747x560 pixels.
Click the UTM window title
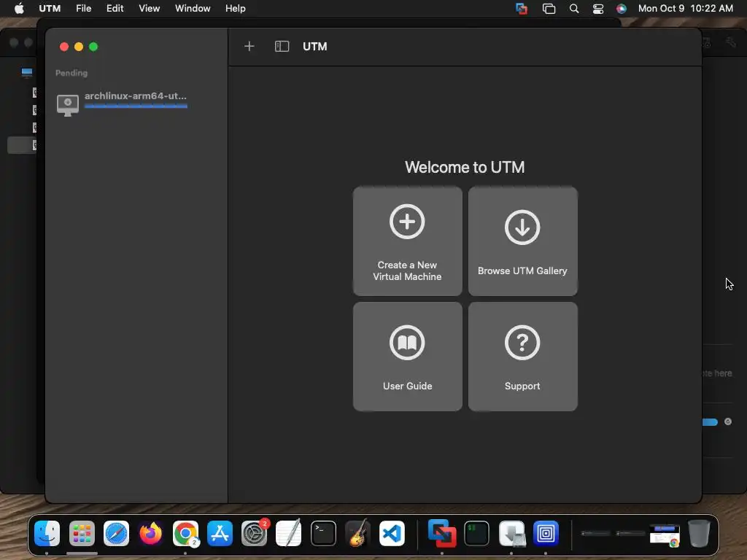tap(315, 46)
